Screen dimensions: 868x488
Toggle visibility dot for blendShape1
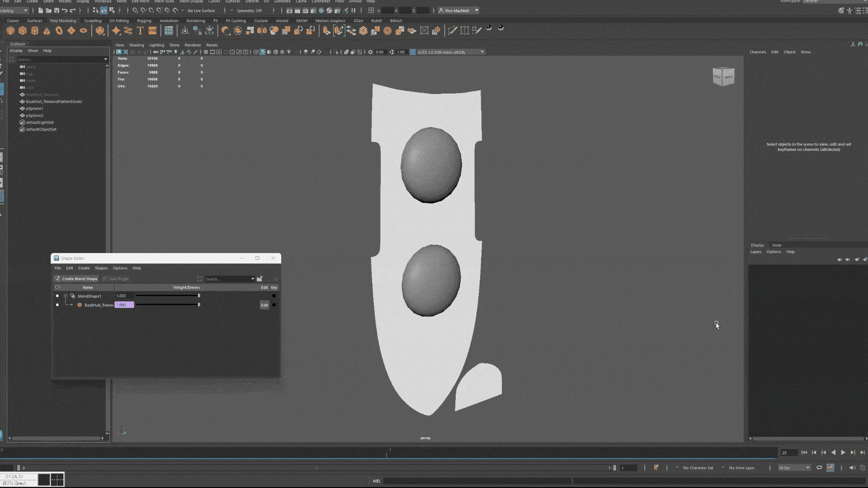[57, 296]
